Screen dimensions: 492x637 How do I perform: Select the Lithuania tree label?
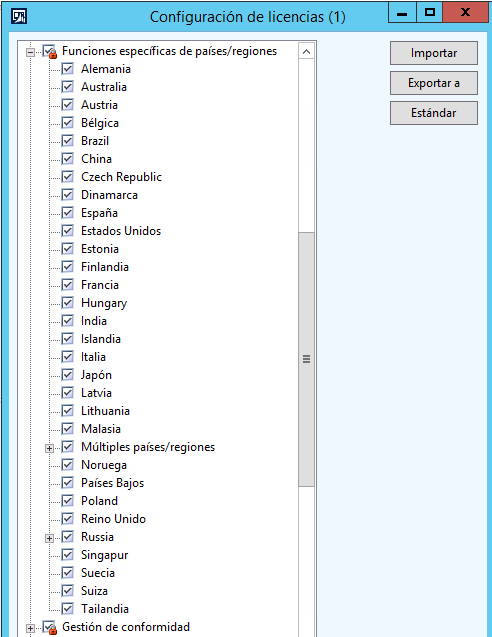tap(105, 411)
